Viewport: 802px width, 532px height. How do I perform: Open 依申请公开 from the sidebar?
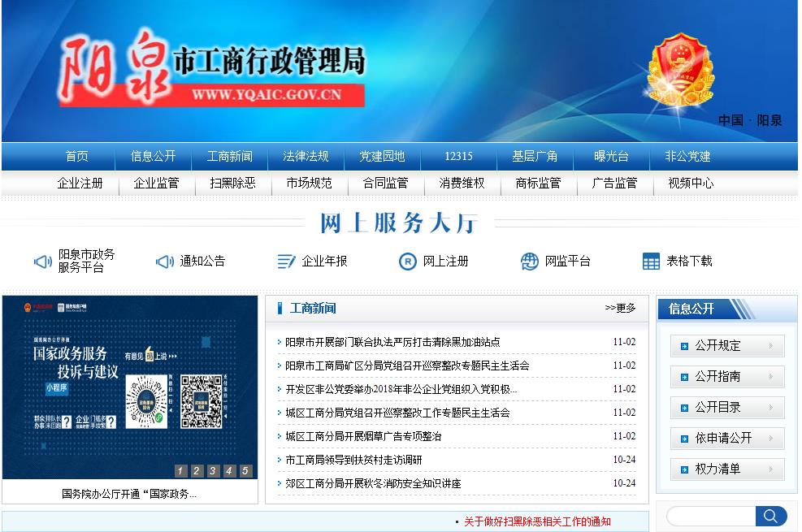click(726, 438)
